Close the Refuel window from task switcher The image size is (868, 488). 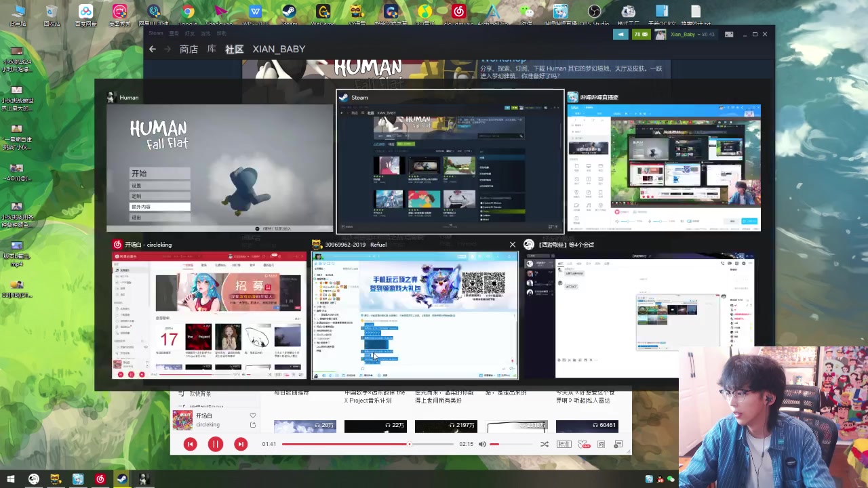coord(512,245)
